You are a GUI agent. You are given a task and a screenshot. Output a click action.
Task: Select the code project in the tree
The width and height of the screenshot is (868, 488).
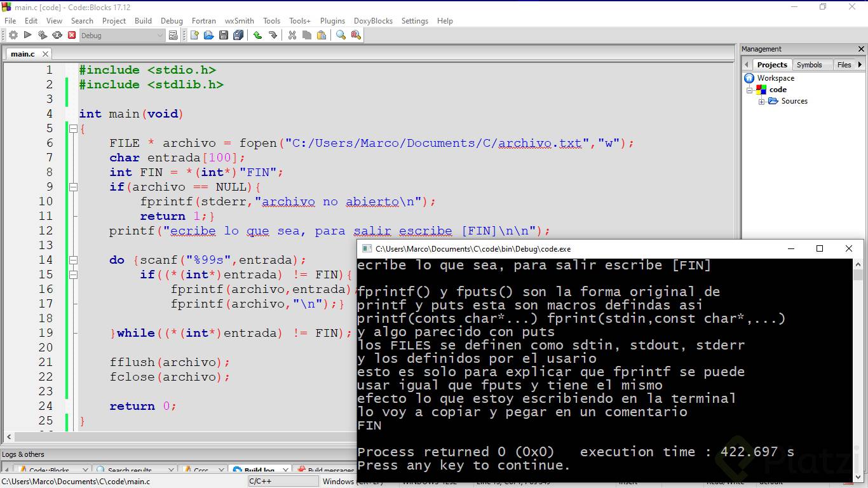pyautogui.click(x=778, y=90)
